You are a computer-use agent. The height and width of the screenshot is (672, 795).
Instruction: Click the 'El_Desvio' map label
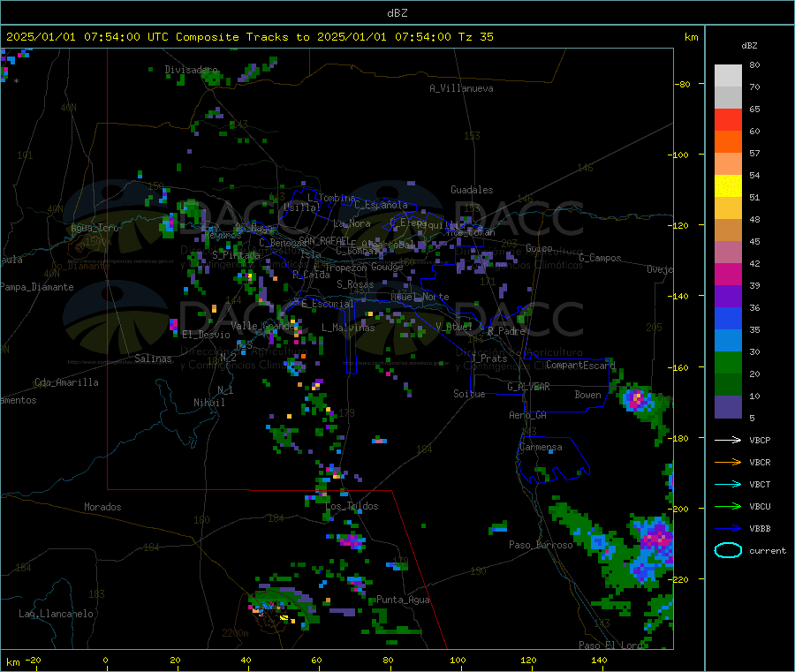(x=206, y=335)
